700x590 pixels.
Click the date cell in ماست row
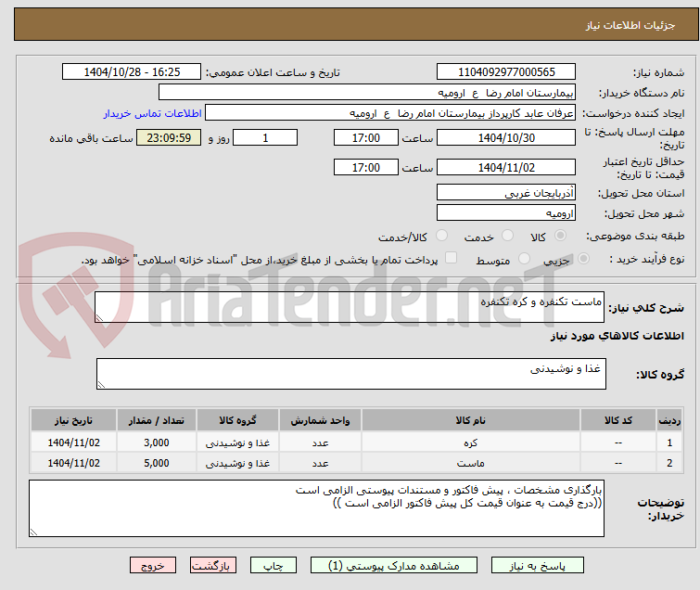click(x=73, y=463)
